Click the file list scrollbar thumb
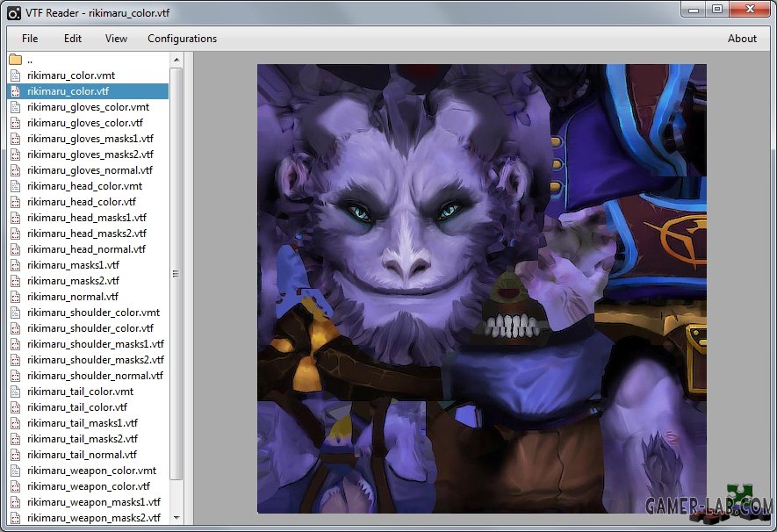Screen dimensions: 777x532 click(176, 273)
